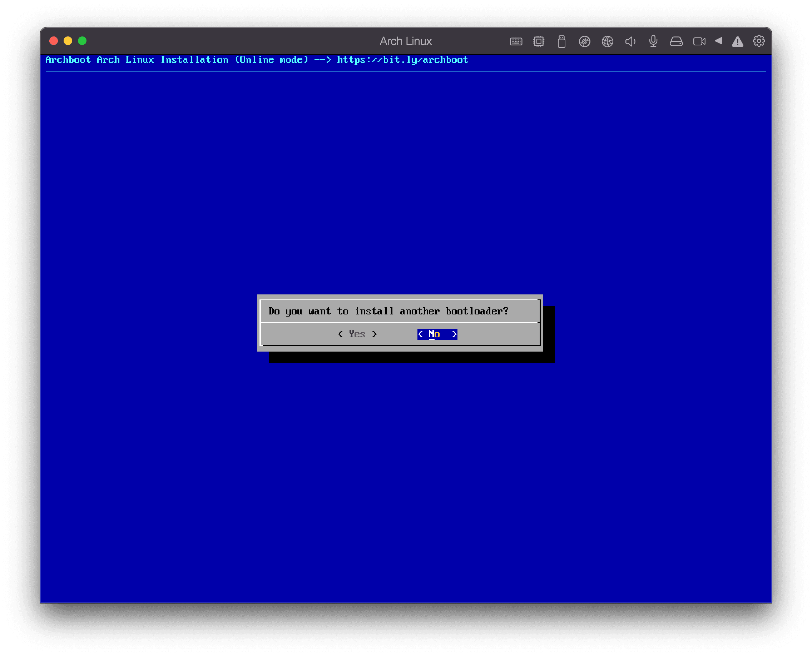Open the settings gear icon
Viewport: 812px width, 656px height.
[x=759, y=41]
